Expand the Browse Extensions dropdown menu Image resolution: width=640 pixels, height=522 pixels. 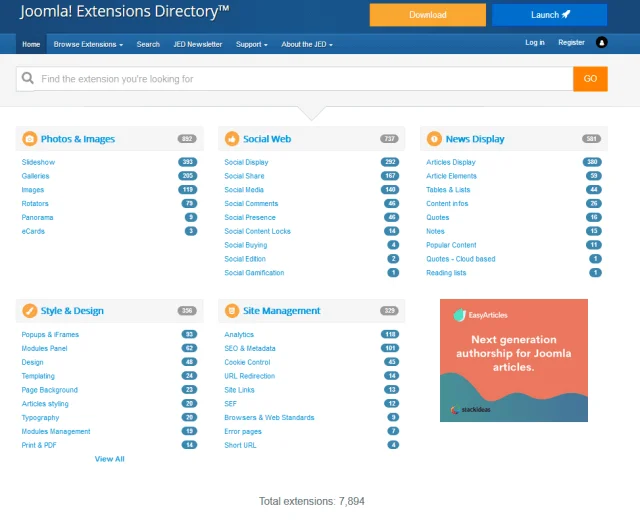tap(88, 44)
